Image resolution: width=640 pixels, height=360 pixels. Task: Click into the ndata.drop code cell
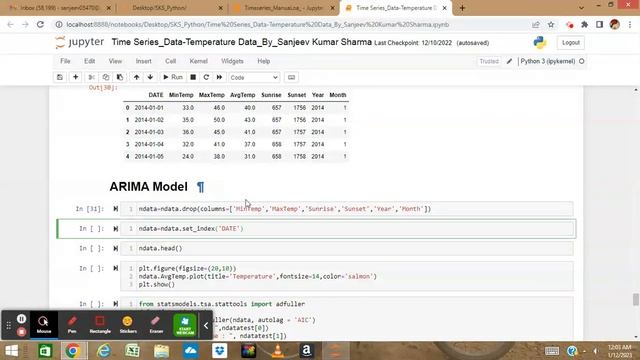pyautogui.click(x=347, y=209)
